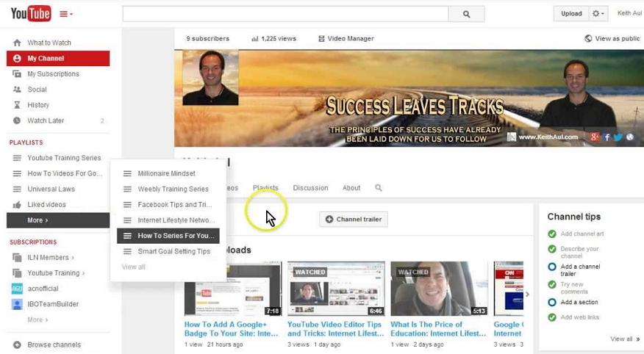
Task: Open History hourglass icon
Action: (17, 105)
